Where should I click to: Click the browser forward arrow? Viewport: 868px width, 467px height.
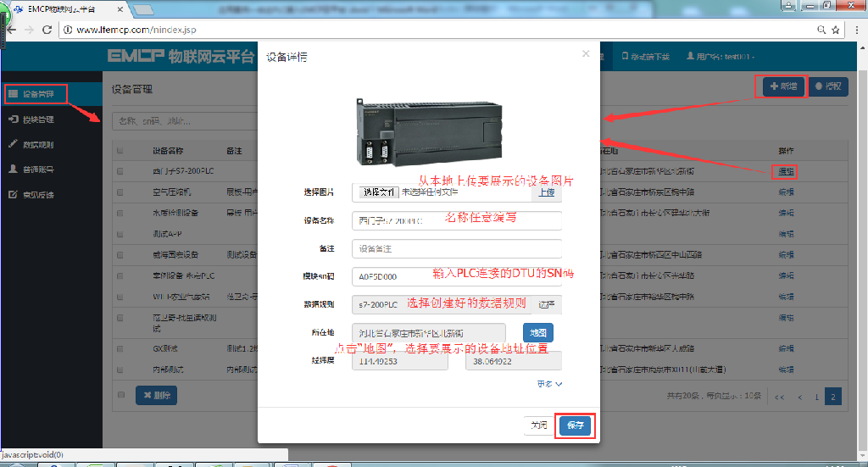click(29, 30)
